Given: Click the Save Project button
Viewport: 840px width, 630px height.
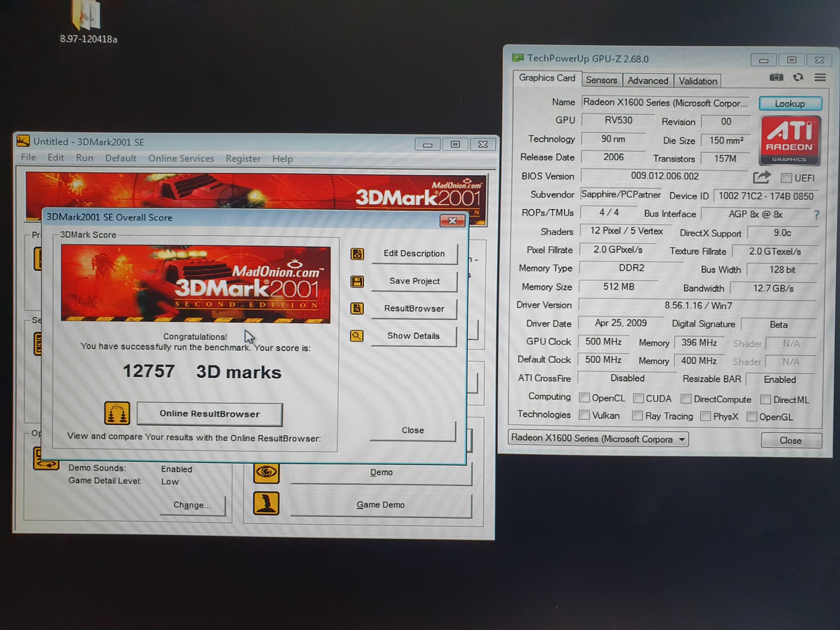Looking at the screenshot, I should [414, 281].
